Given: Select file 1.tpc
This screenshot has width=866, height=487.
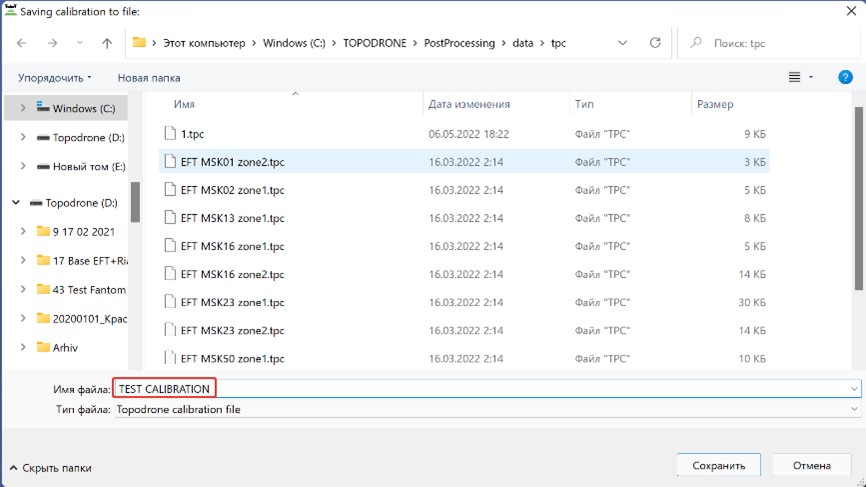Looking at the screenshot, I should pyautogui.click(x=464, y=134).
